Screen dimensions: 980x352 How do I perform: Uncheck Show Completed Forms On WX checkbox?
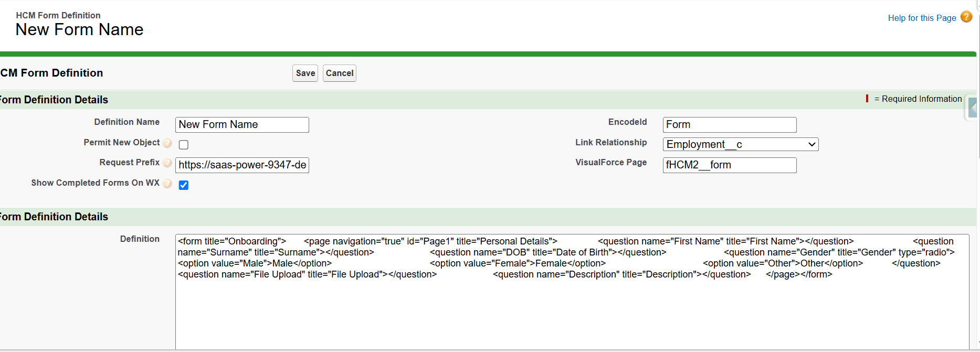(184, 185)
